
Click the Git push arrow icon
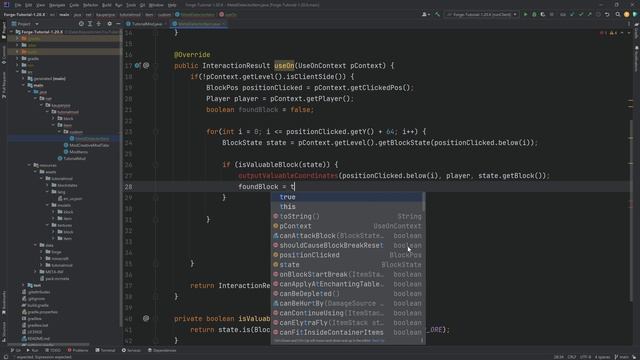pos(589,14)
